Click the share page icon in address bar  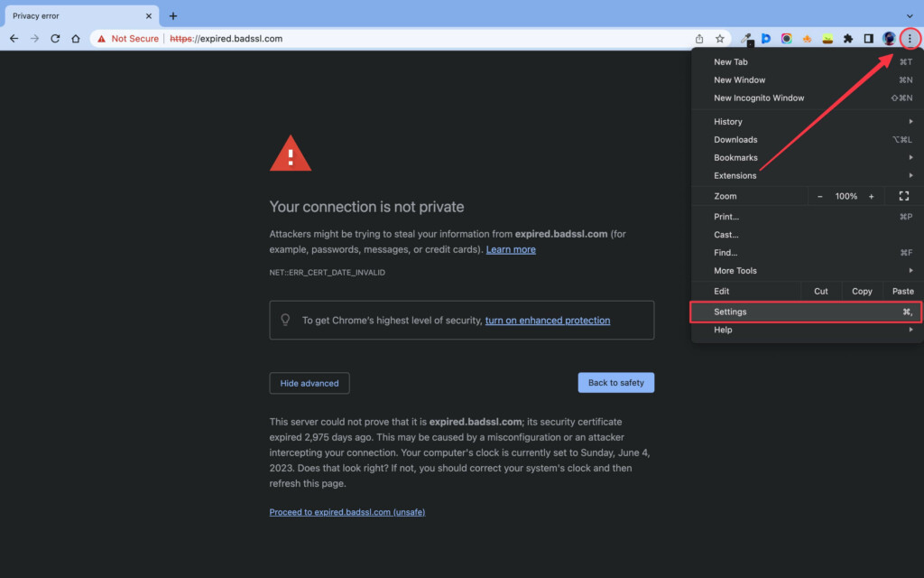[699, 39]
